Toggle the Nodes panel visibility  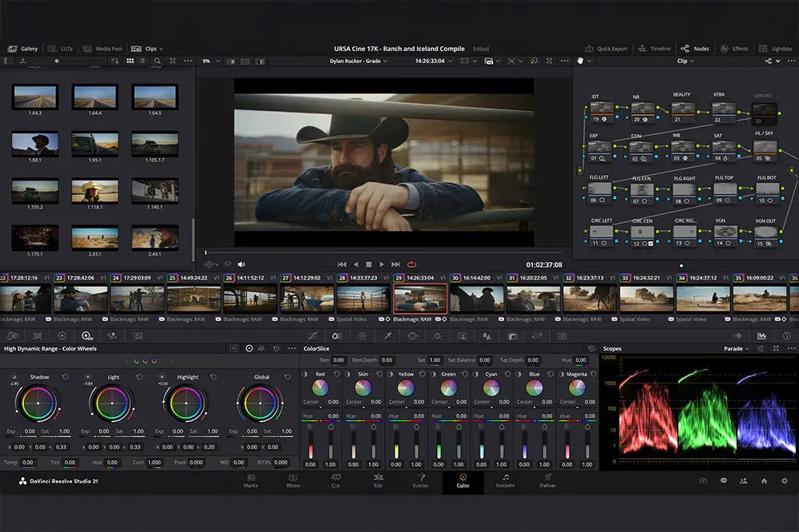695,49
